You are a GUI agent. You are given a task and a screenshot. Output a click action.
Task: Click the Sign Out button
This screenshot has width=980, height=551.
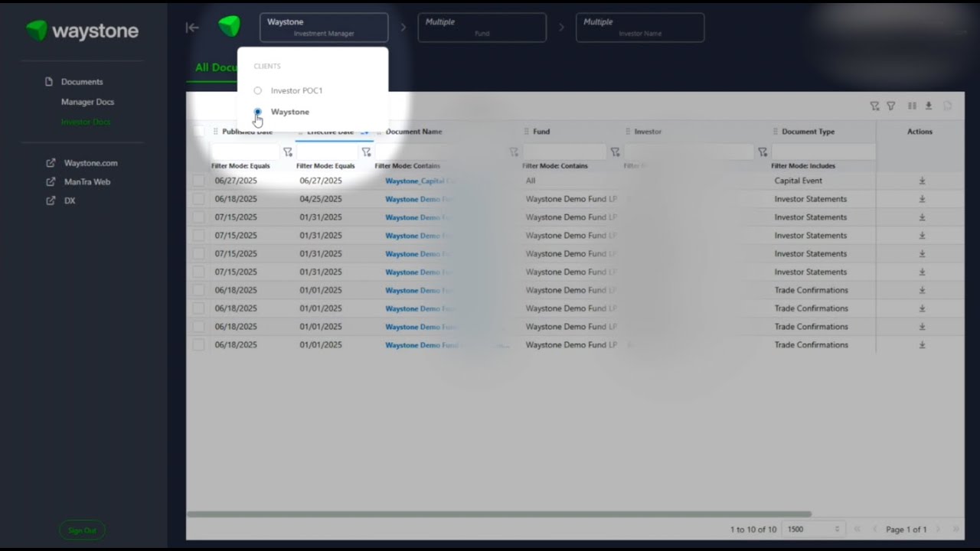click(82, 530)
